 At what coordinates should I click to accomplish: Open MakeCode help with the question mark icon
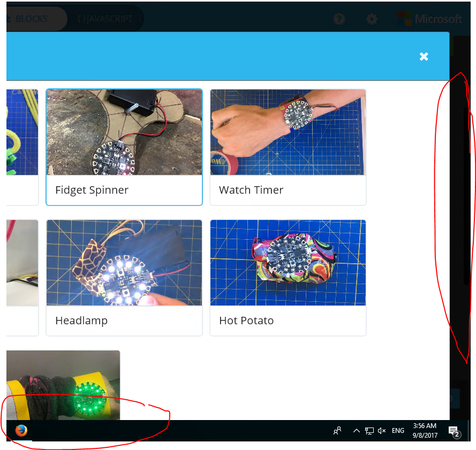coord(339,19)
